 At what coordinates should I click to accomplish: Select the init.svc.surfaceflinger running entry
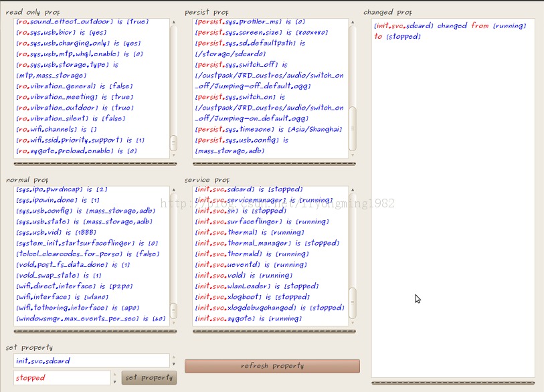tap(261, 221)
